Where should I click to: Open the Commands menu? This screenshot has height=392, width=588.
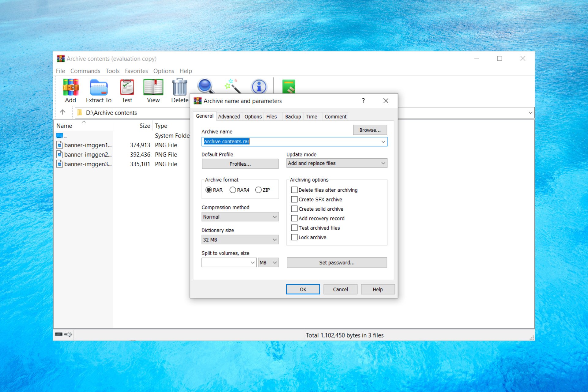coord(85,71)
